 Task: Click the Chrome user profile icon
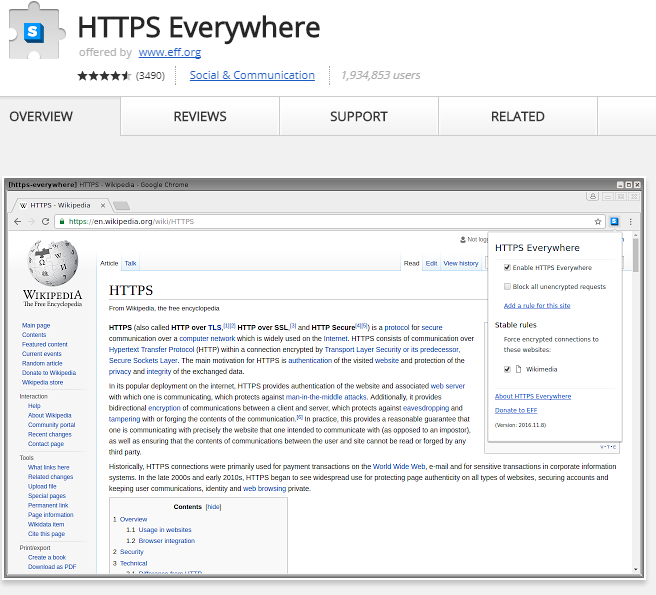click(593, 196)
